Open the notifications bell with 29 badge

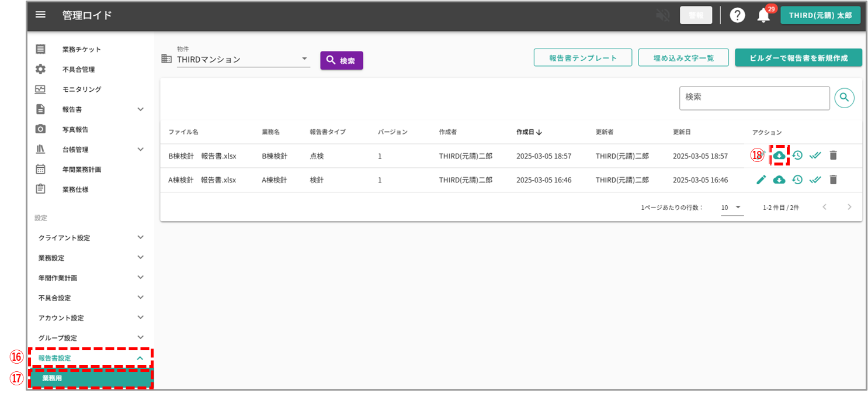(764, 15)
